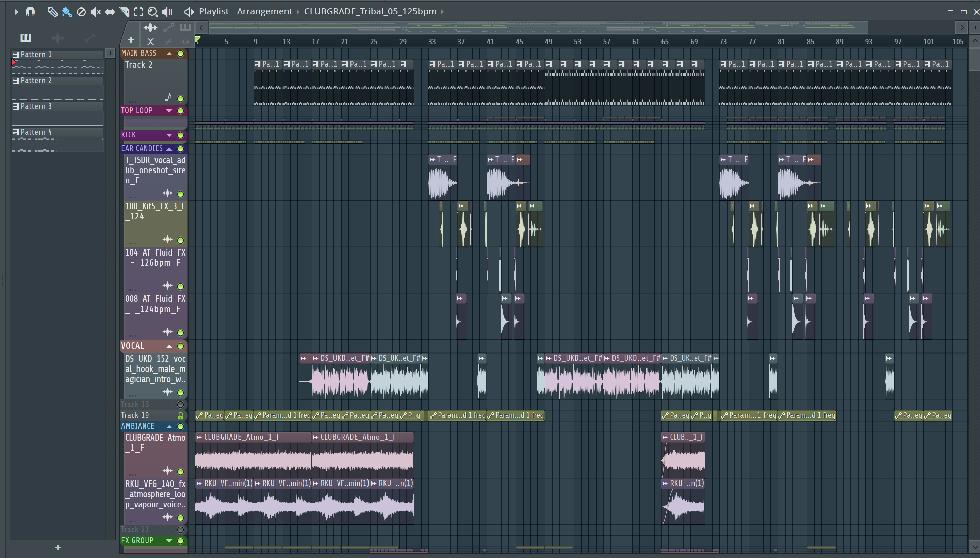Mute the VOCAL group
The width and height of the screenshot is (980, 558).
180,346
